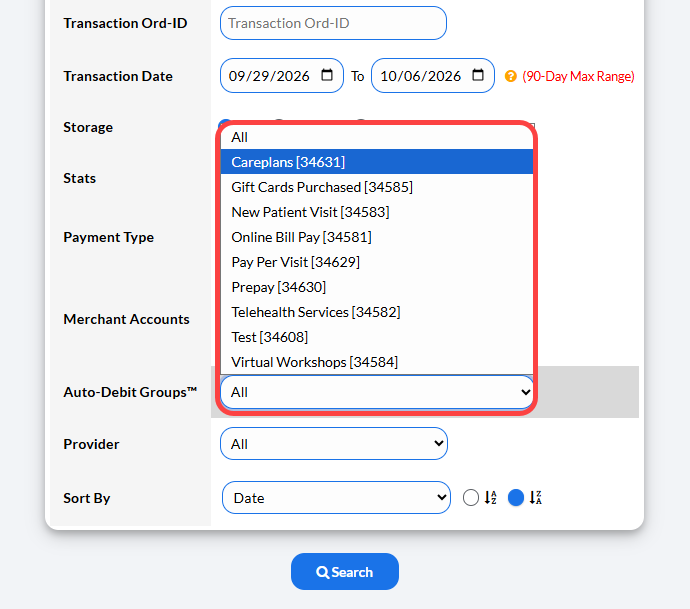Select the descending sort radio button

(x=516, y=498)
